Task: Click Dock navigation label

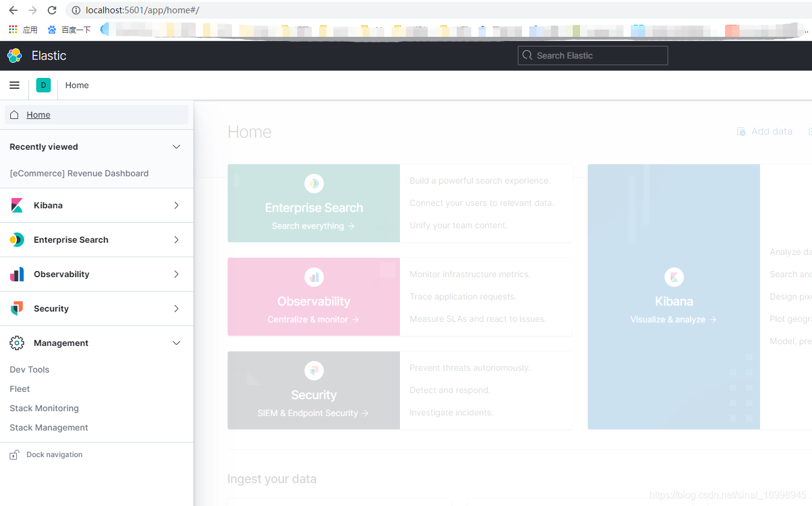Action: point(54,455)
